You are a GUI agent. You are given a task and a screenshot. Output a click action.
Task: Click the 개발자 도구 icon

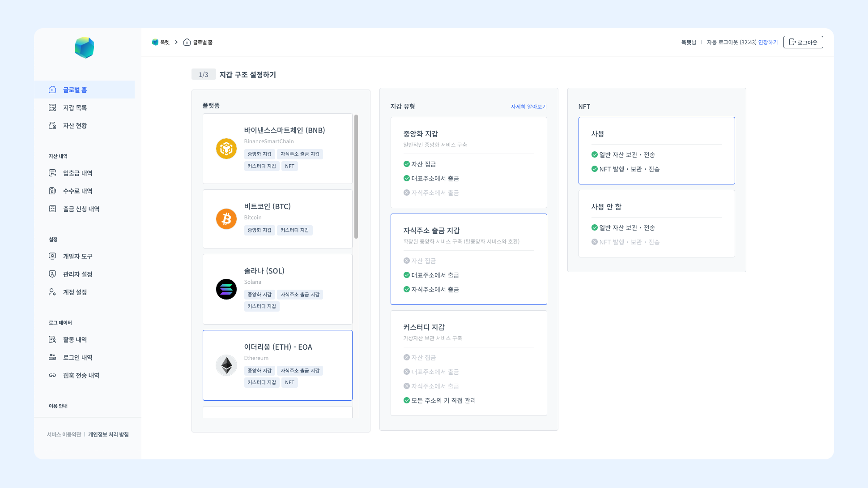coord(52,256)
